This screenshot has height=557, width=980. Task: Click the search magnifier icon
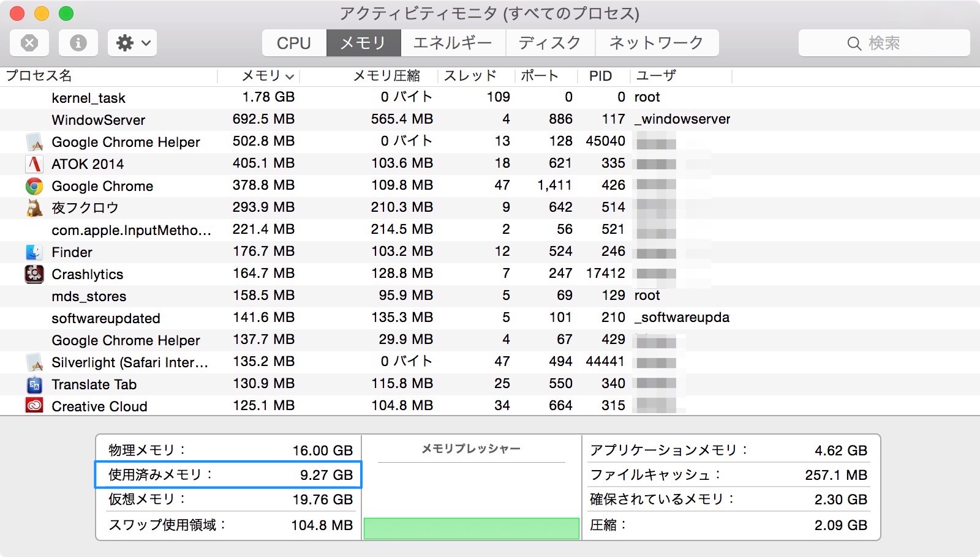coord(854,43)
